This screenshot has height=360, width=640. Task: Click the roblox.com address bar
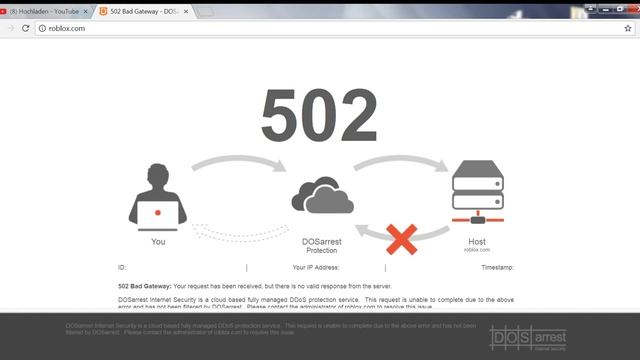[335, 28]
